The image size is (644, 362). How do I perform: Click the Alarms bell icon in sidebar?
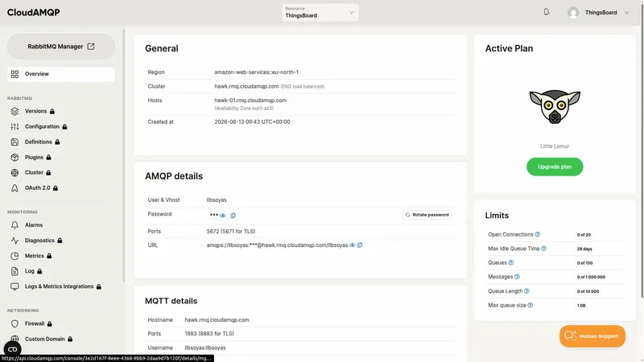[x=14, y=225]
